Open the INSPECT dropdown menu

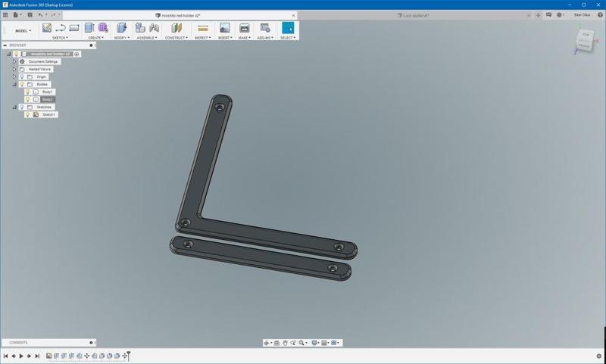(202, 38)
